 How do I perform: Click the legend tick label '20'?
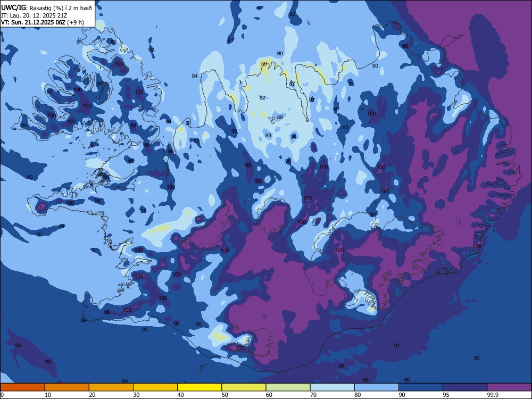click(92, 395)
